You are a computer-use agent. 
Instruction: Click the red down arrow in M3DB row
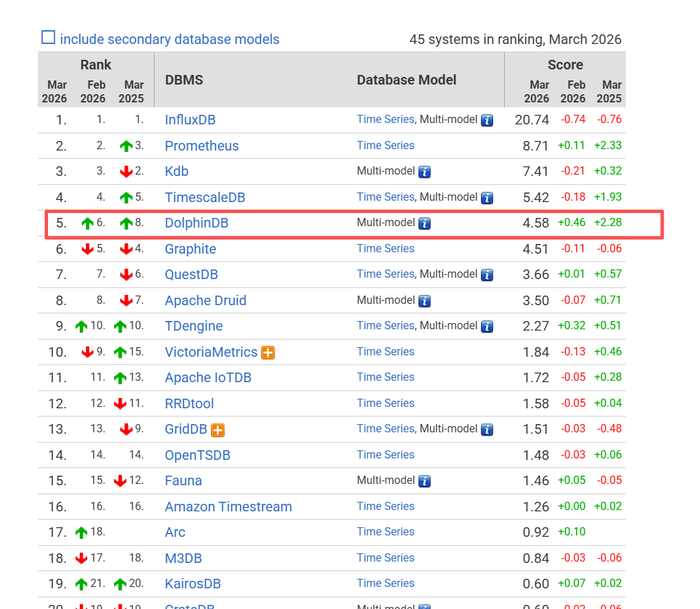point(81,559)
